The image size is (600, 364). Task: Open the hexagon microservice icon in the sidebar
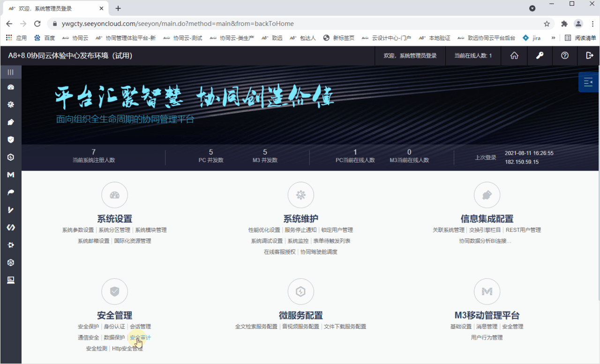pyautogui.click(x=10, y=157)
